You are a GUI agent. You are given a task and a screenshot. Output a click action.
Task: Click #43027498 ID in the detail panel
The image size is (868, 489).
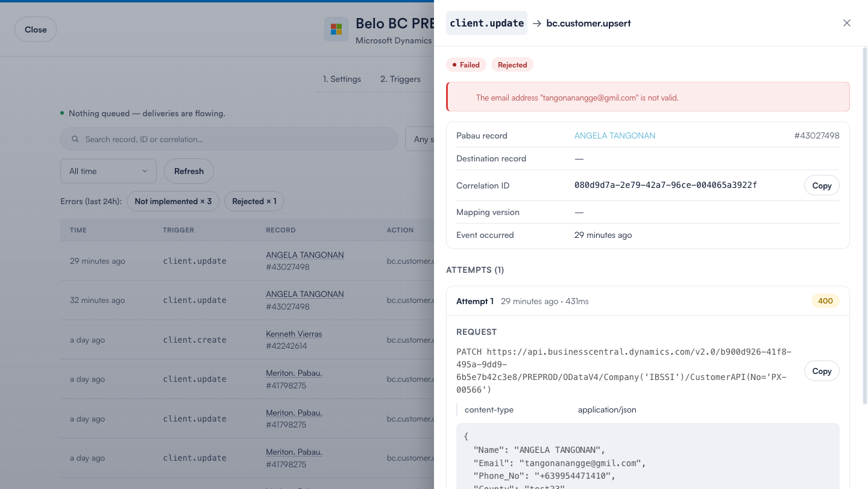click(x=817, y=135)
